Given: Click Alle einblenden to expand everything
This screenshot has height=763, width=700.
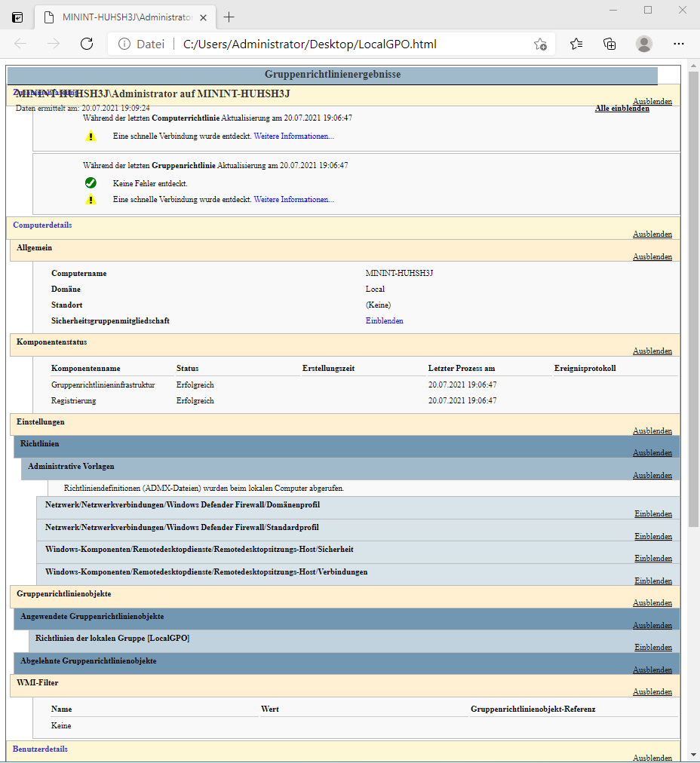Looking at the screenshot, I should [622, 108].
